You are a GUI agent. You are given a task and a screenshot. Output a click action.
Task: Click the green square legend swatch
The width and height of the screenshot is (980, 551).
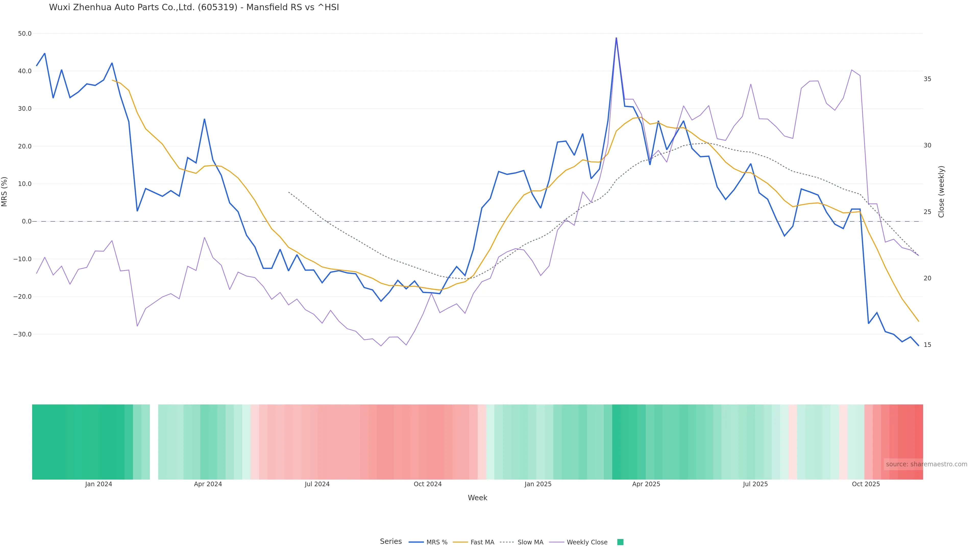[620, 542]
